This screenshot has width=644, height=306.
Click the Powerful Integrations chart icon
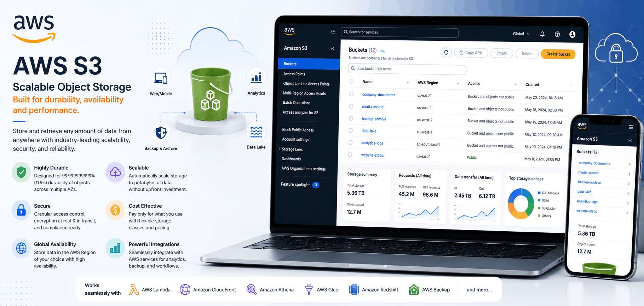[115, 248]
